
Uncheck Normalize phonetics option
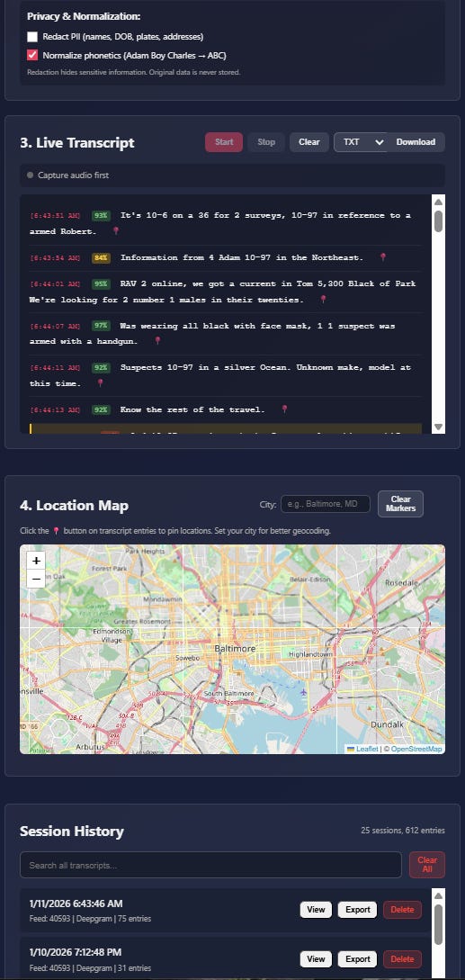point(32,55)
